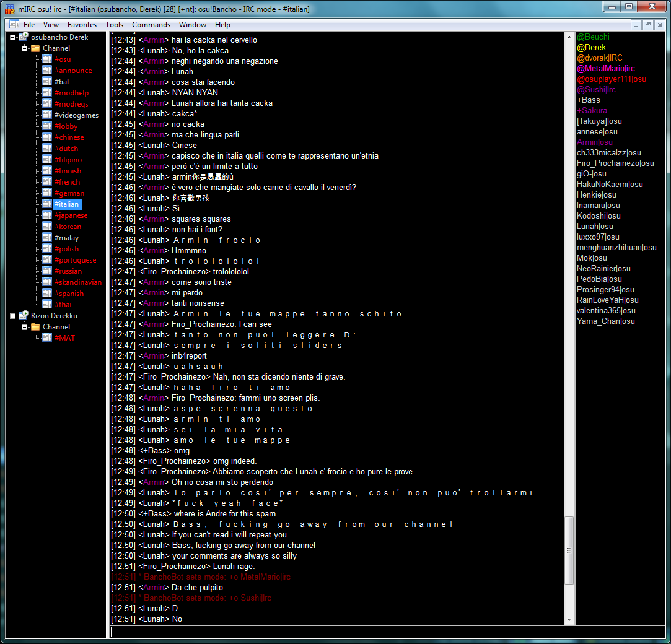The width and height of the screenshot is (671, 644).
Task: Click the Rizon Derekku server icon
Action: point(24,316)
